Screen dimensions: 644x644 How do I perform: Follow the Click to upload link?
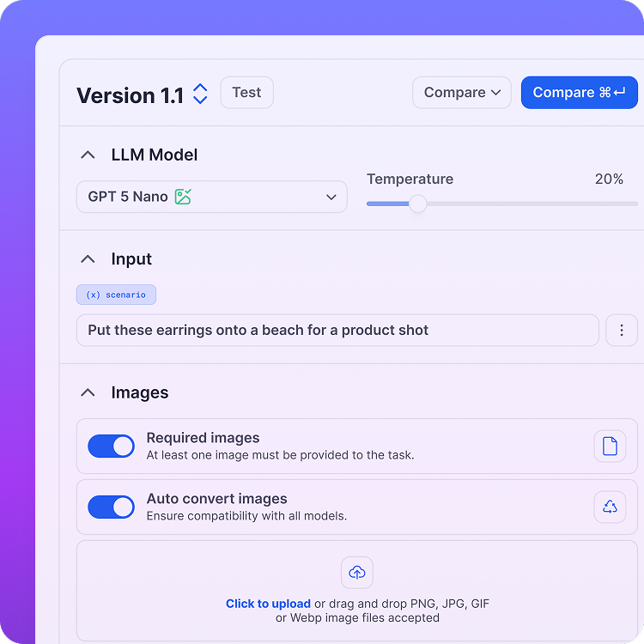tap(268, 604)
